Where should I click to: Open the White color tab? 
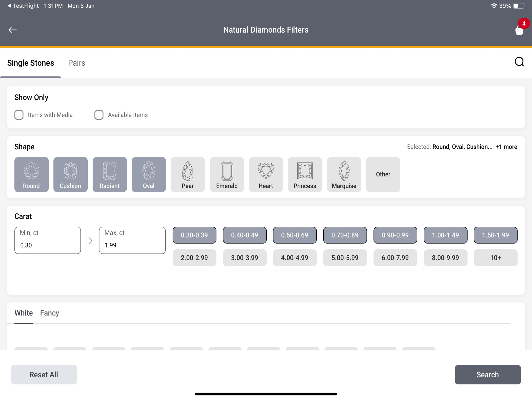point(24,313)
